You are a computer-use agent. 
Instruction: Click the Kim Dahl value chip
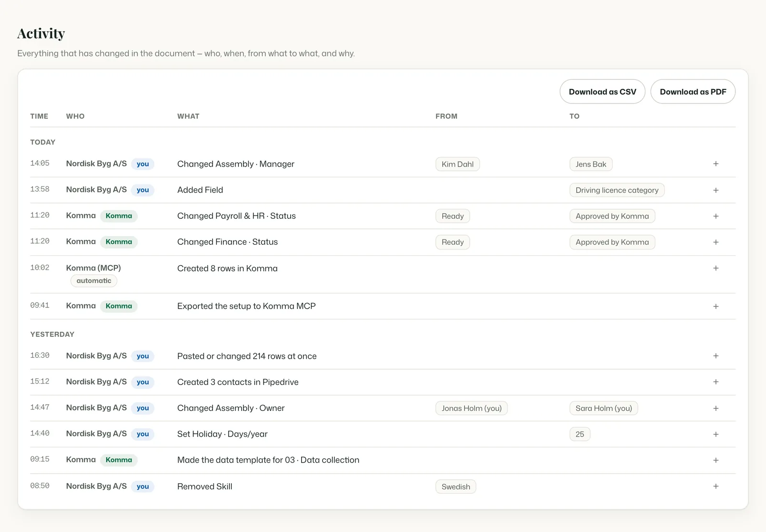(457, 164)
